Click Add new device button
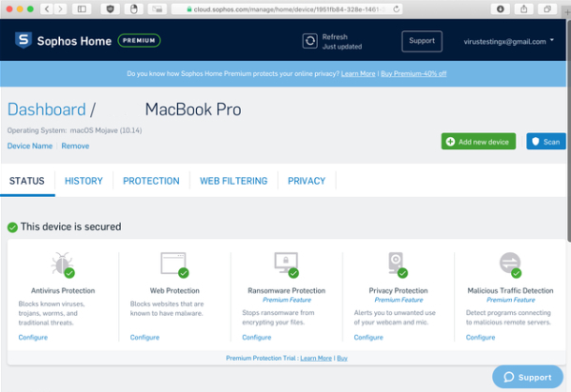Viewport: 571px width, 392px height. 479,141
